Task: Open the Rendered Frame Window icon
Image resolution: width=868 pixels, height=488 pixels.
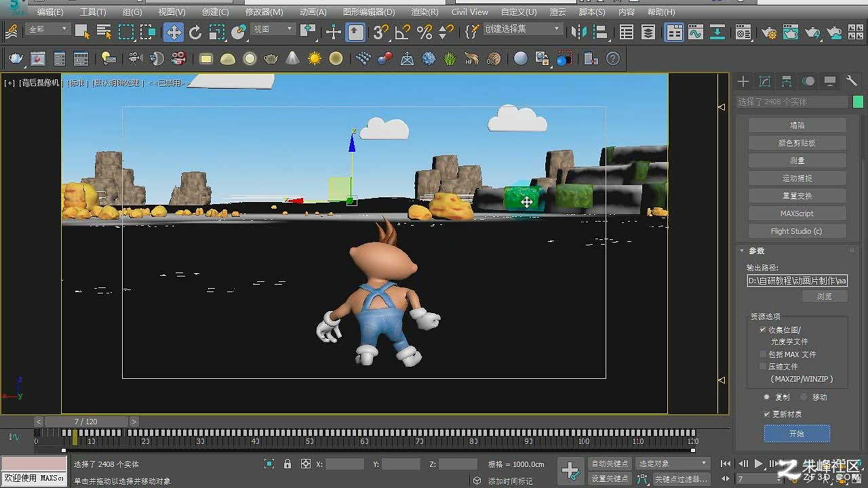Action: click(791, 32)
